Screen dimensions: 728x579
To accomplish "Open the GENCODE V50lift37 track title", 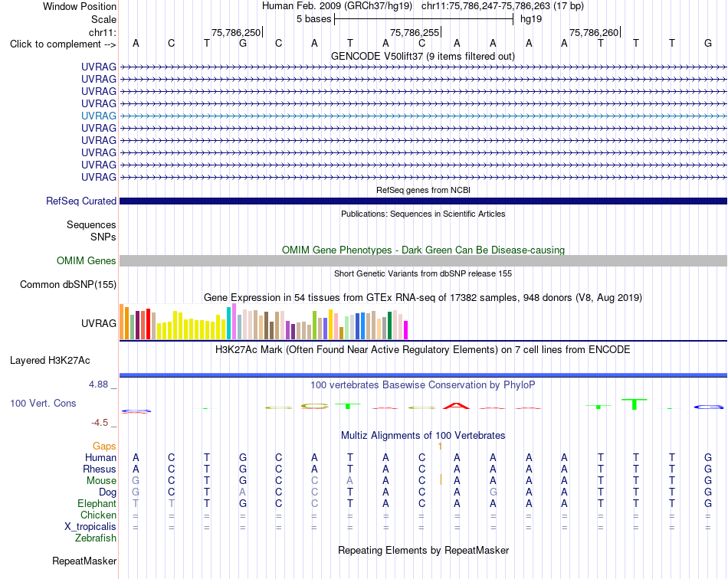I will pos(423,56).
